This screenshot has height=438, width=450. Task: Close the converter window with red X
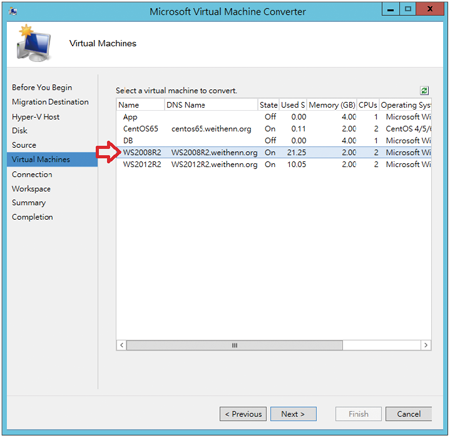point(430,9)
